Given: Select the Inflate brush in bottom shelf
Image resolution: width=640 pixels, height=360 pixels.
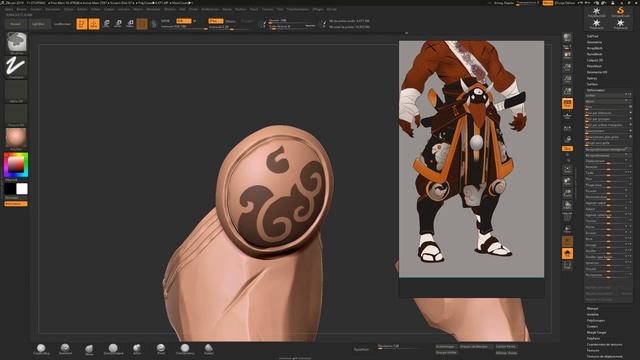Looking at the screenshot, I should (209, 349).
